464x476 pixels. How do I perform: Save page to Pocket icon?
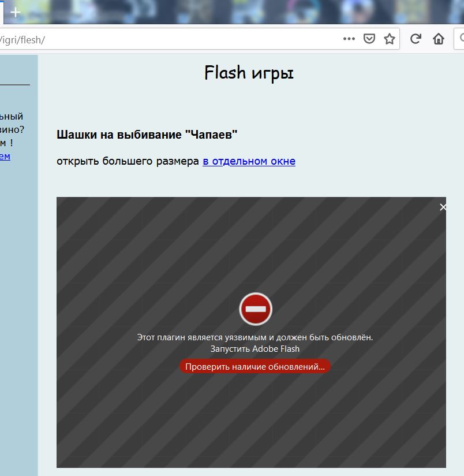369,39
